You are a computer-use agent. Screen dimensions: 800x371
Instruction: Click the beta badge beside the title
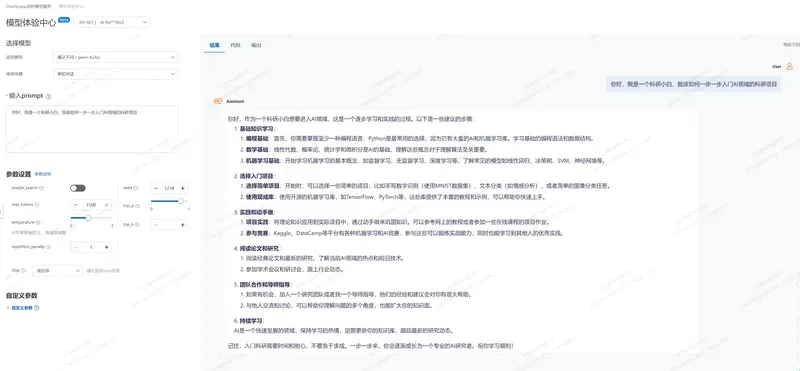click(64, 19)
